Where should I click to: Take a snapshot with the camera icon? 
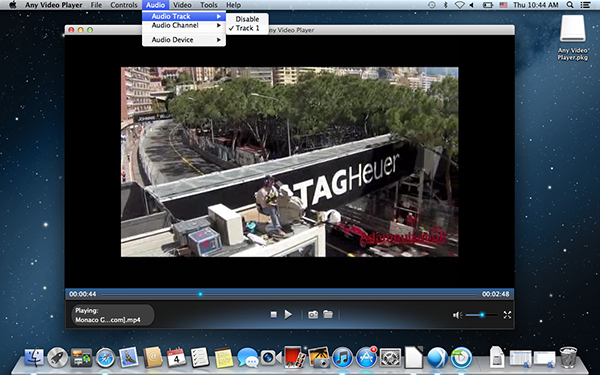313,315
